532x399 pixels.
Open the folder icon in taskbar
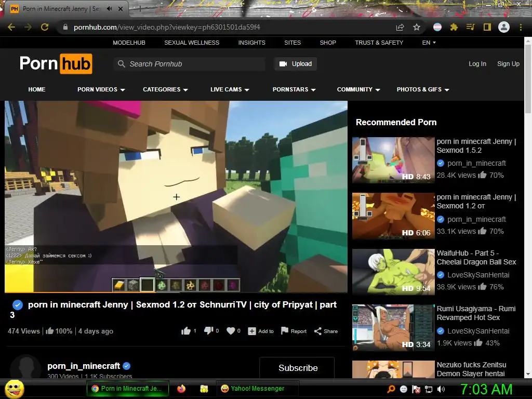[x=204, y=389]
